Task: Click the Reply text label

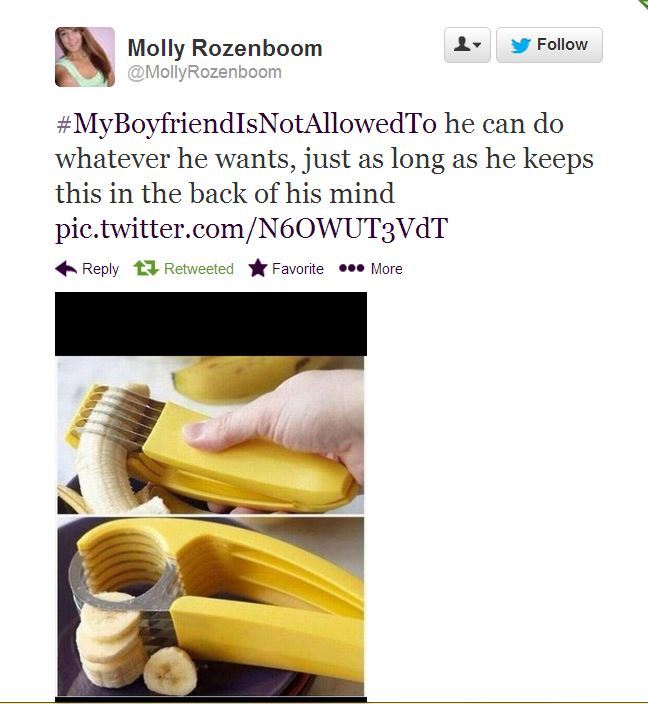Action: tap(100, 268)
